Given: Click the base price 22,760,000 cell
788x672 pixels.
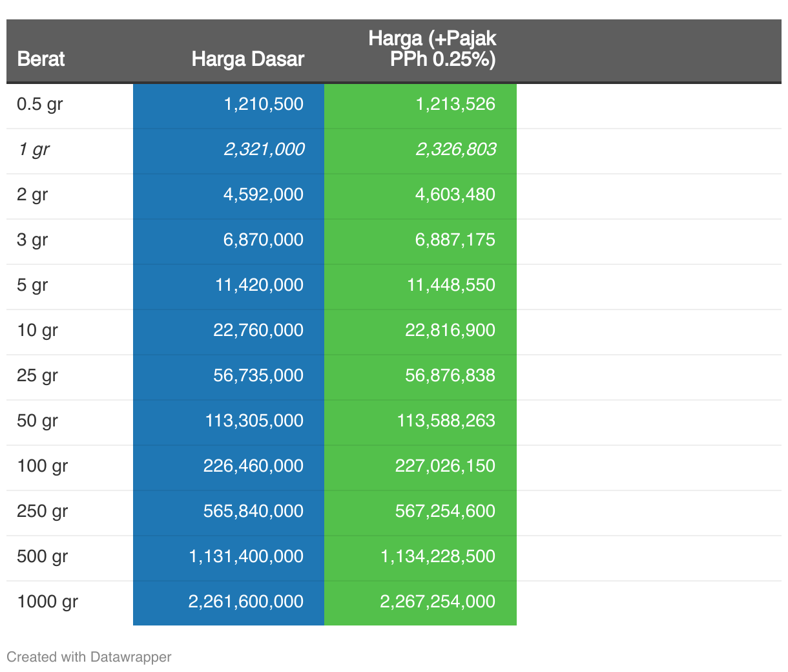Looking at the screenshot, I should pyautogui.click(x=258, y=330).
